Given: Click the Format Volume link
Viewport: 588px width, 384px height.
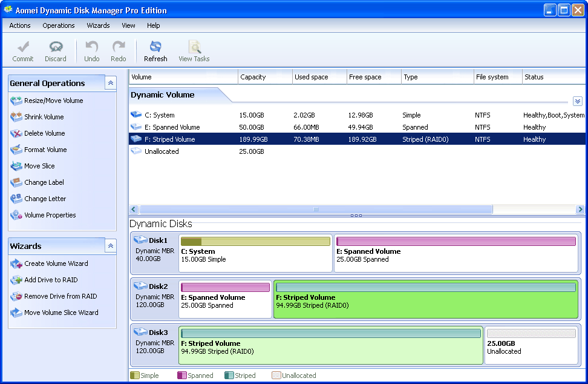Looking at the screenshot, I should click(45, 150).
